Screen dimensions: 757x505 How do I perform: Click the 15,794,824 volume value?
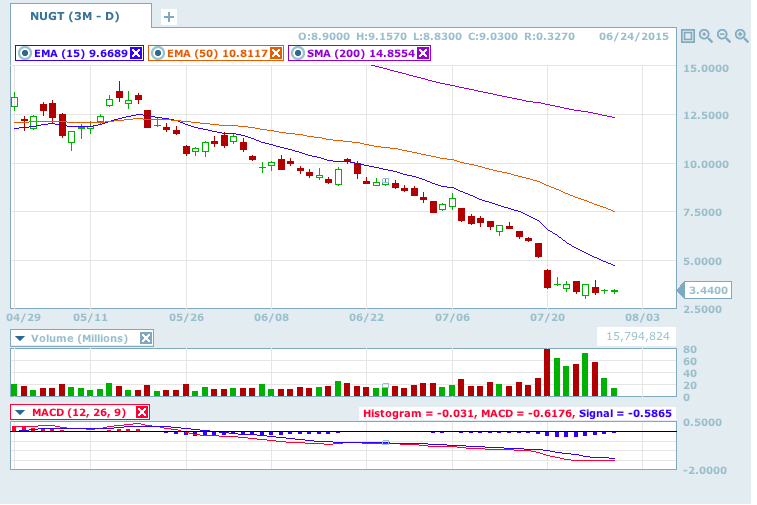coord(638,336)
